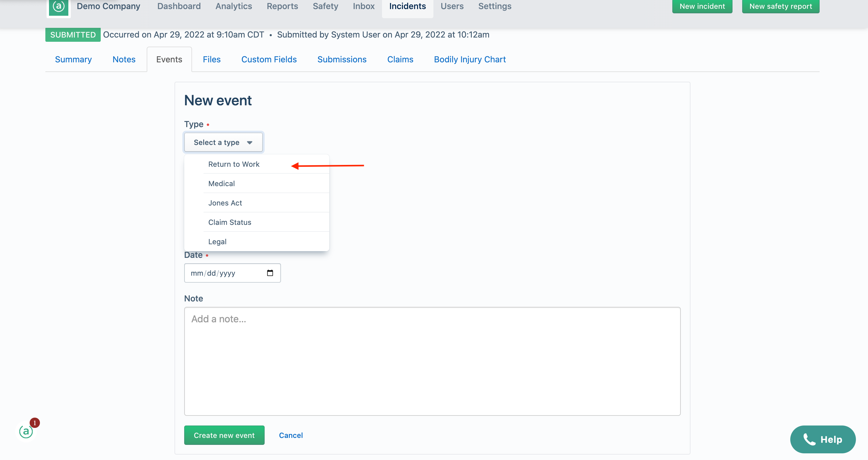Expand the Select a type dropdown
The height and width of the screenshot is (460, 868).
point(224,142)
